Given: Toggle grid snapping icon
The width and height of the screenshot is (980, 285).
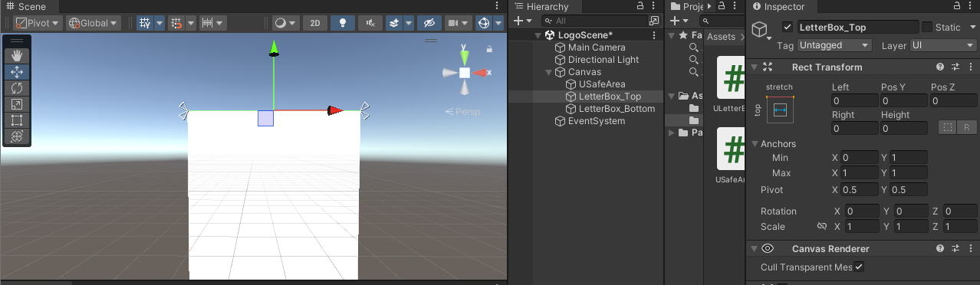Looking at the screenshot, I should (176, 23).
